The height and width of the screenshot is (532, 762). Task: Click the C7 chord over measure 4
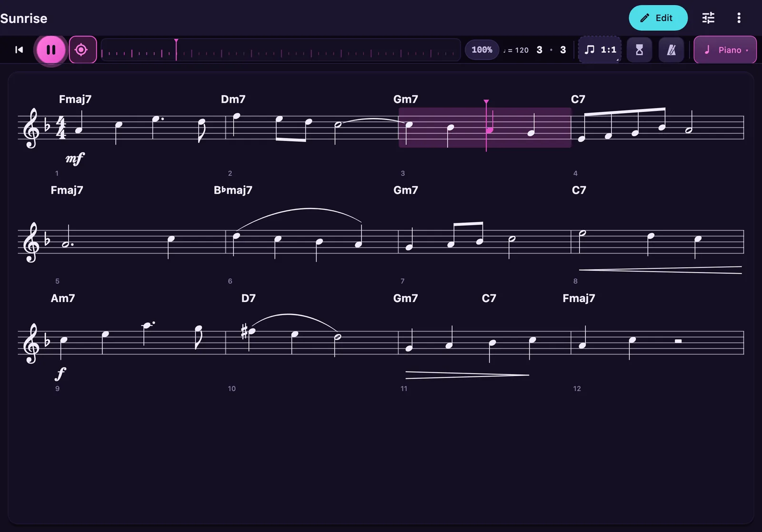click(x=578, y=99)
